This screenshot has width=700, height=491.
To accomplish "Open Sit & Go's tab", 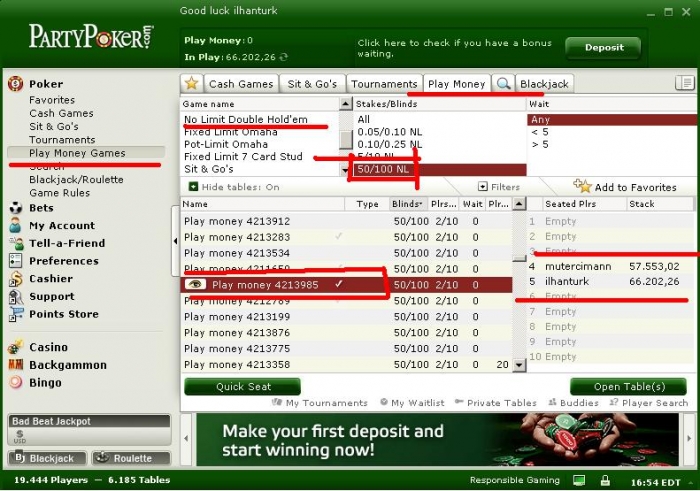I will (x=312, y=84).
